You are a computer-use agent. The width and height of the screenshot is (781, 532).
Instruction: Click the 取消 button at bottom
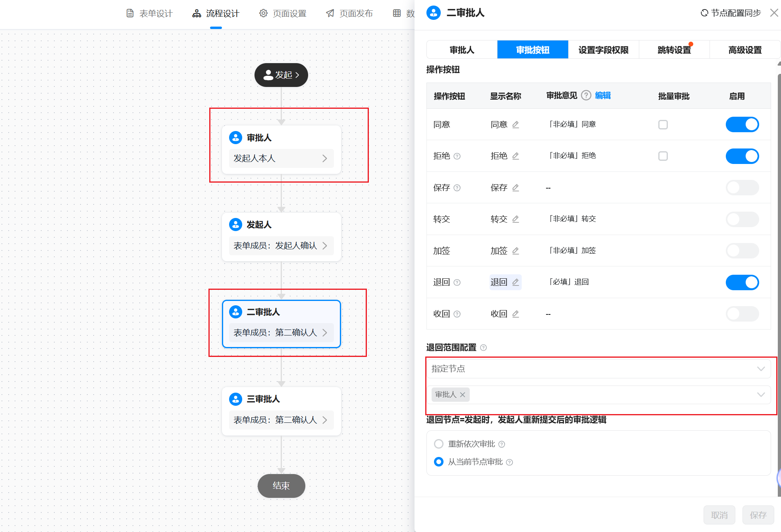click(719, 515)
